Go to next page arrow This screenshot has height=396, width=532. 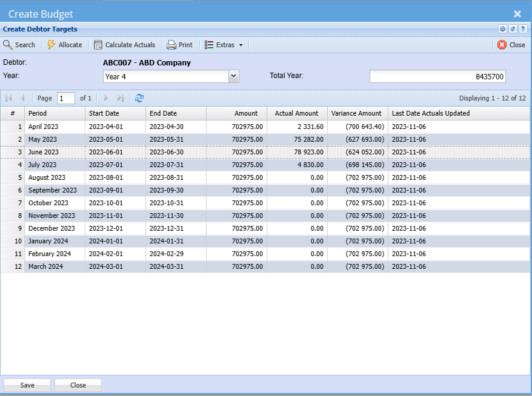tap(106, 98)
